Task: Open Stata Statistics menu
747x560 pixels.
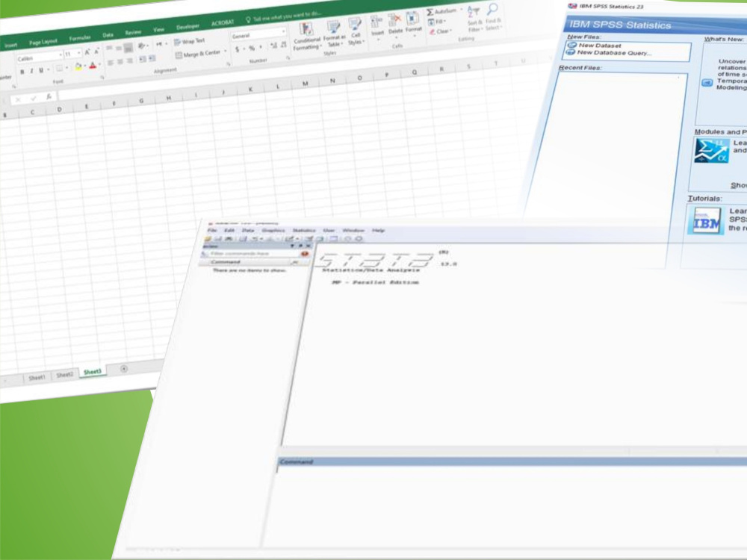Action: [304, 231]
